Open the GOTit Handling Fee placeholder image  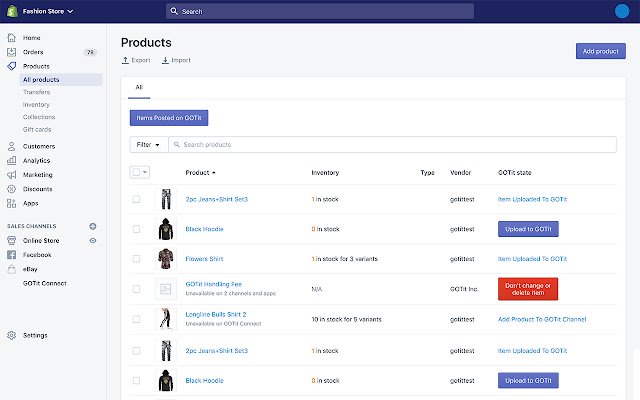(x=166, y=289)
